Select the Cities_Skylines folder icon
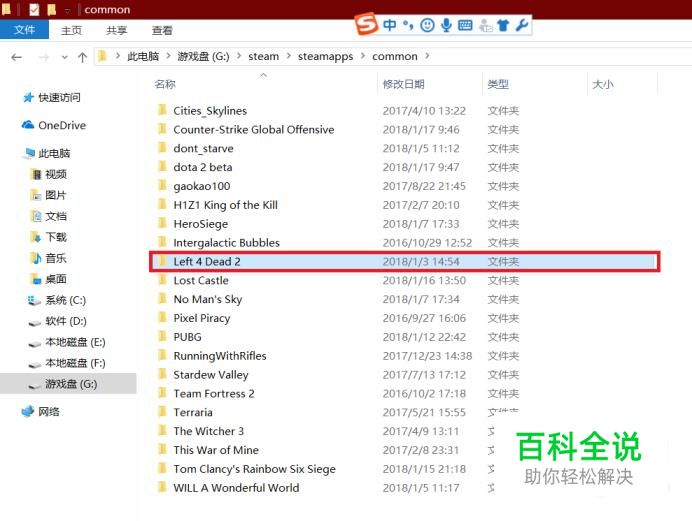Viewport: 692px width, 521px height. [x=162, y=110]
